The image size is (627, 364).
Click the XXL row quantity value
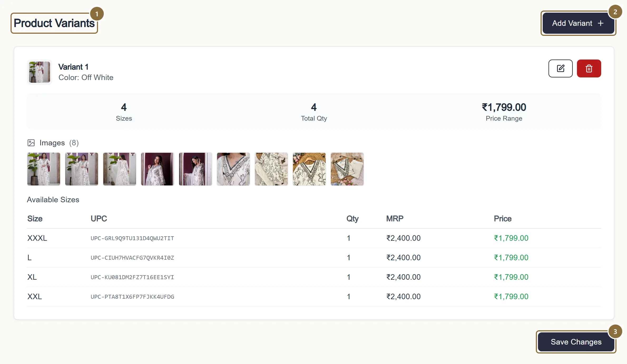click(349, 297)
